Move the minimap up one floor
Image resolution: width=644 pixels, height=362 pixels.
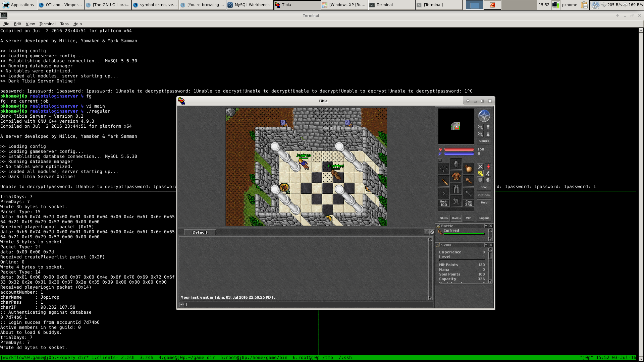[488, 127]
